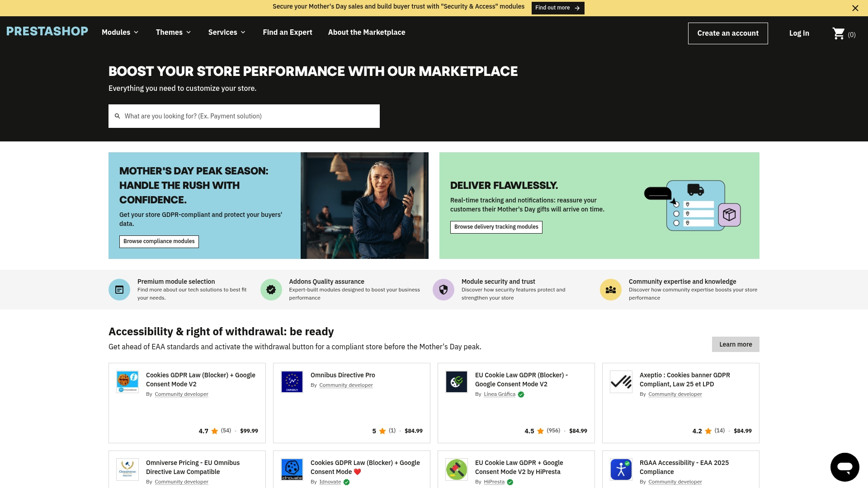This screenshot has height=488, width=868.
Task: Open Find an Expert menu item
Action: 288,33
